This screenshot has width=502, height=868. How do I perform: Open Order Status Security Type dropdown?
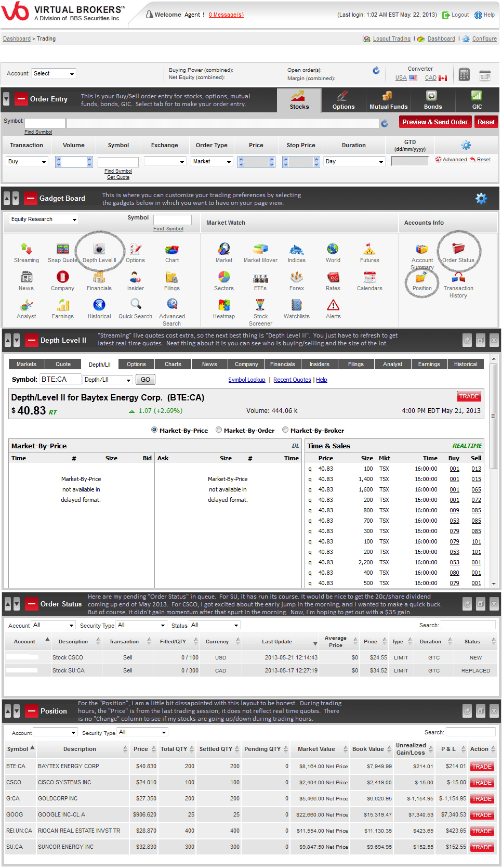[141, 625]
